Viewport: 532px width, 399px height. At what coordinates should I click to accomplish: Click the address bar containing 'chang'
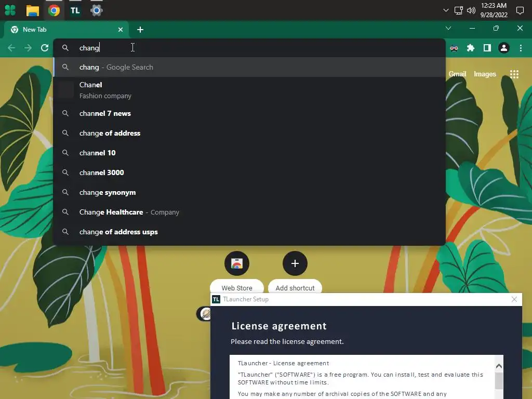pyautogui.click(x=249, y=48)
